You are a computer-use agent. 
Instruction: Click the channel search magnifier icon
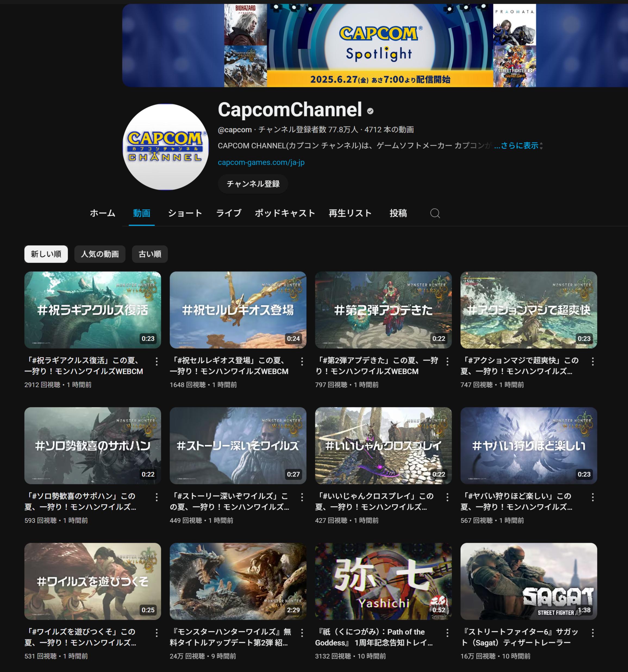pos(435,213)
